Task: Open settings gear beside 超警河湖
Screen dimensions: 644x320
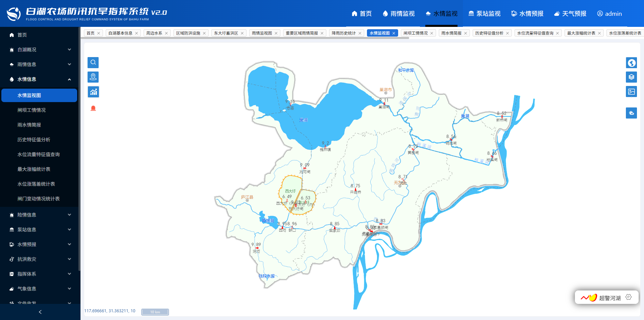Action: click(x=629, y=297)
